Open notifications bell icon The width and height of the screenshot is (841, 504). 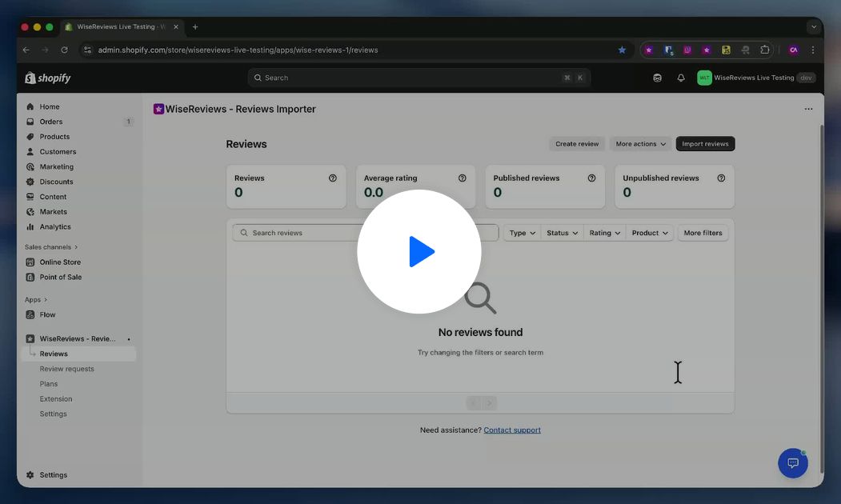[681, 78]
